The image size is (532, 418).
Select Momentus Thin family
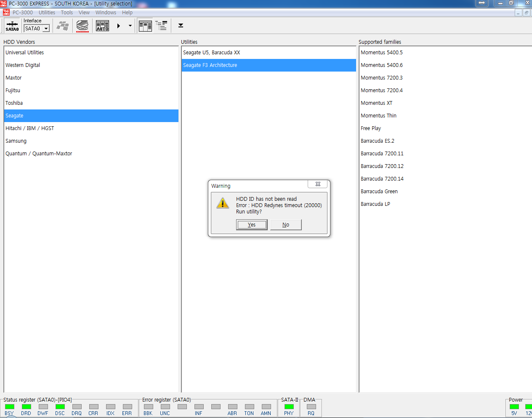pyautogui.click(x=446, y=116)
